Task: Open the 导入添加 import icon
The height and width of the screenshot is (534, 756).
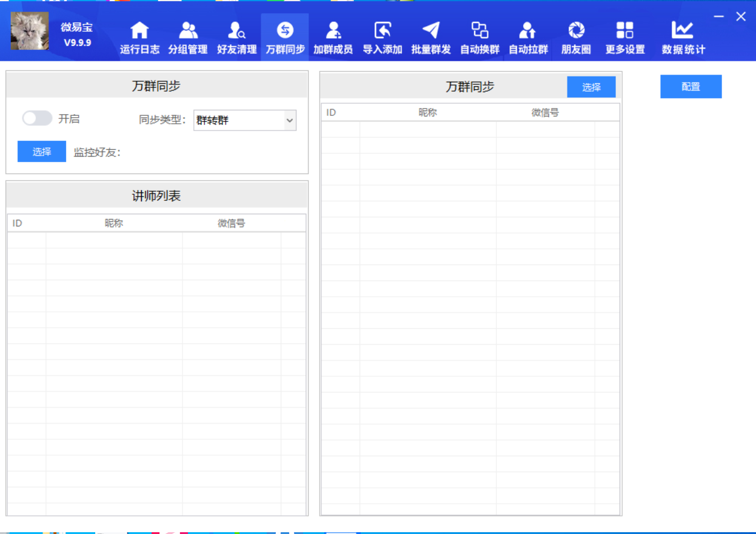Action: coord(383,30)
